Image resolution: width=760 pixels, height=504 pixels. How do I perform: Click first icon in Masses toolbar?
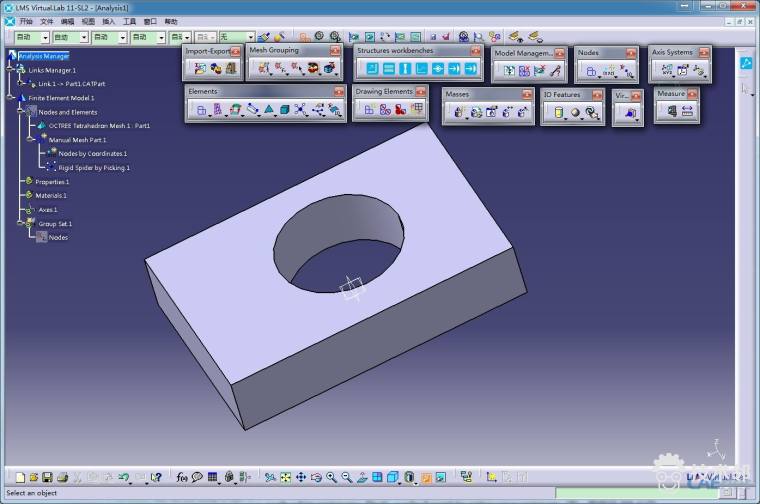pos(459,112)
